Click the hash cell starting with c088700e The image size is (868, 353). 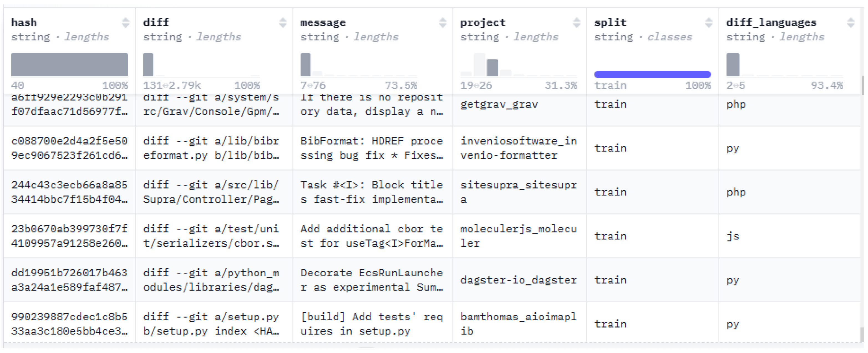(x=69, y=148)
